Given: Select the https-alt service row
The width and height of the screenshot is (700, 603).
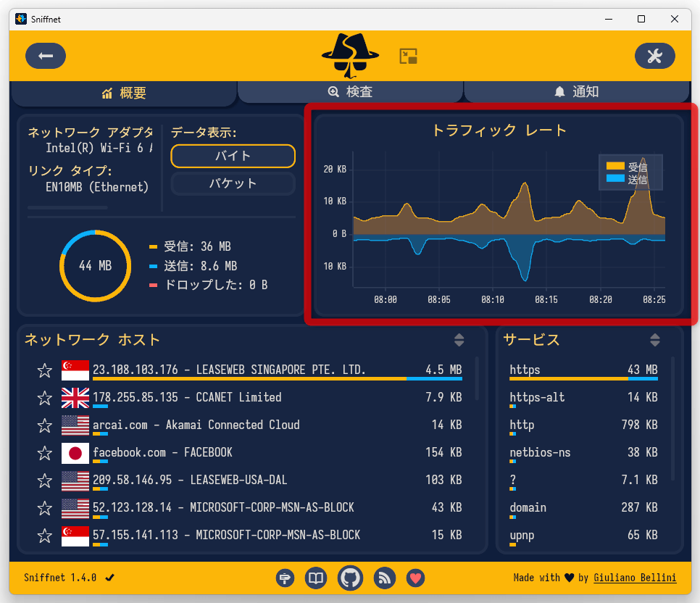Looking at the screenshot, I should click(x=583, y=398).
